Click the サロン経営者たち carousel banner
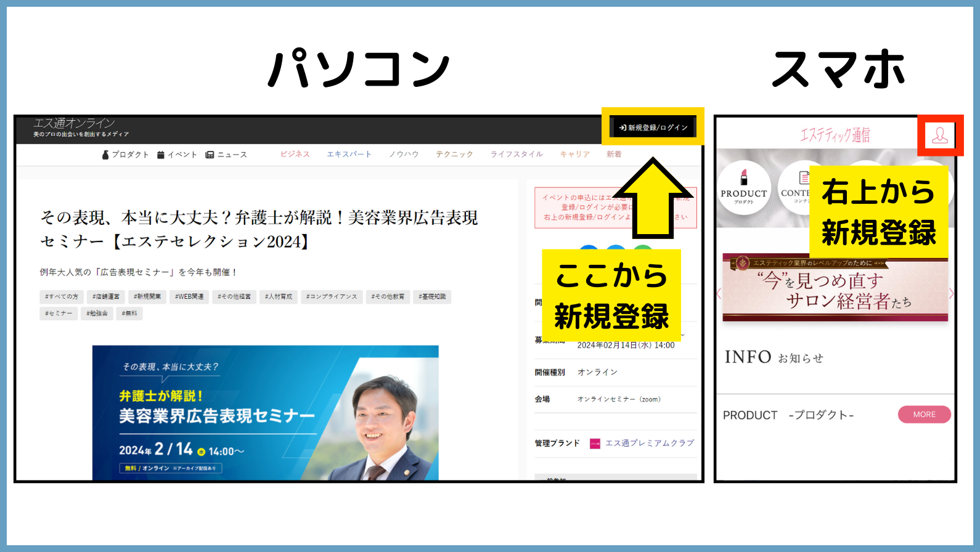 [835, 288]
